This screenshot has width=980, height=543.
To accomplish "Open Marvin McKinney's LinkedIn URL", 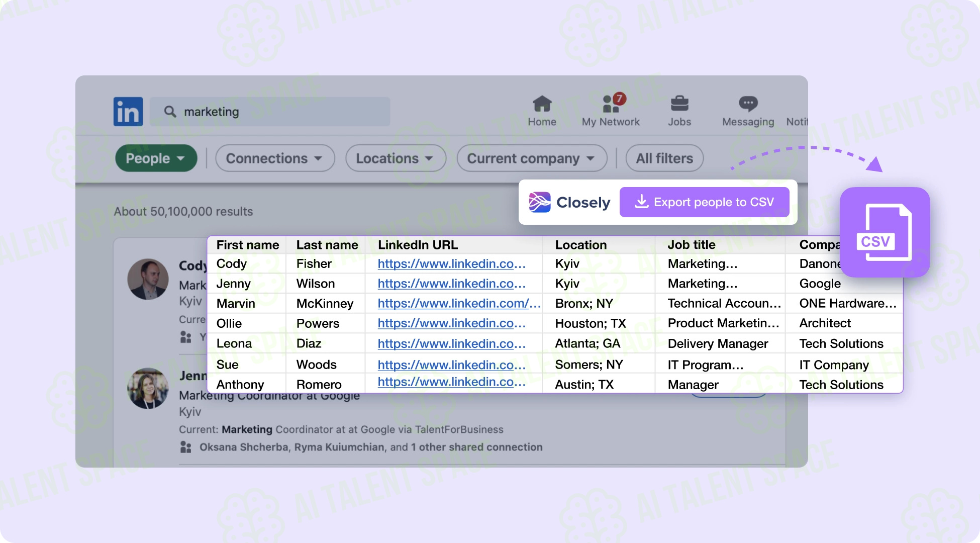I will (459, 304).
